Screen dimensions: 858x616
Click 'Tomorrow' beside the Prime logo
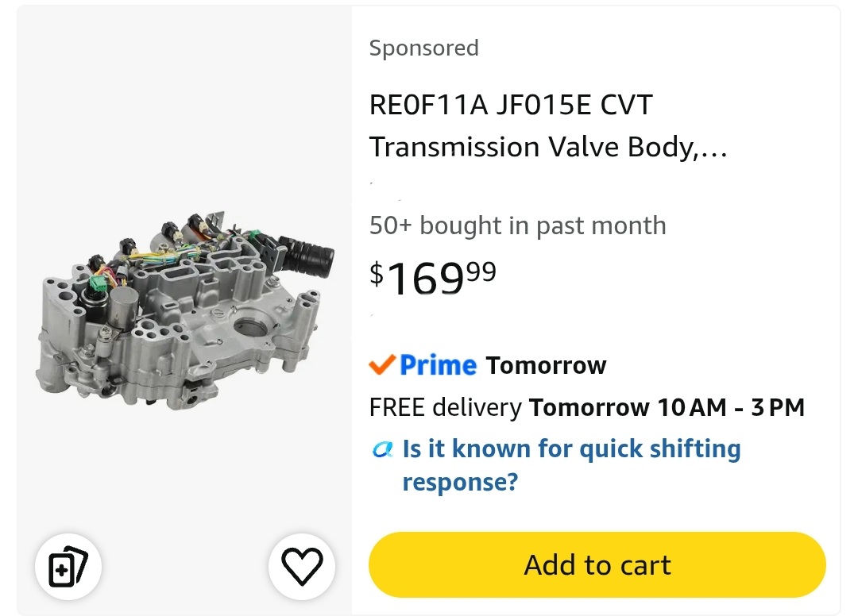point(546,365)
